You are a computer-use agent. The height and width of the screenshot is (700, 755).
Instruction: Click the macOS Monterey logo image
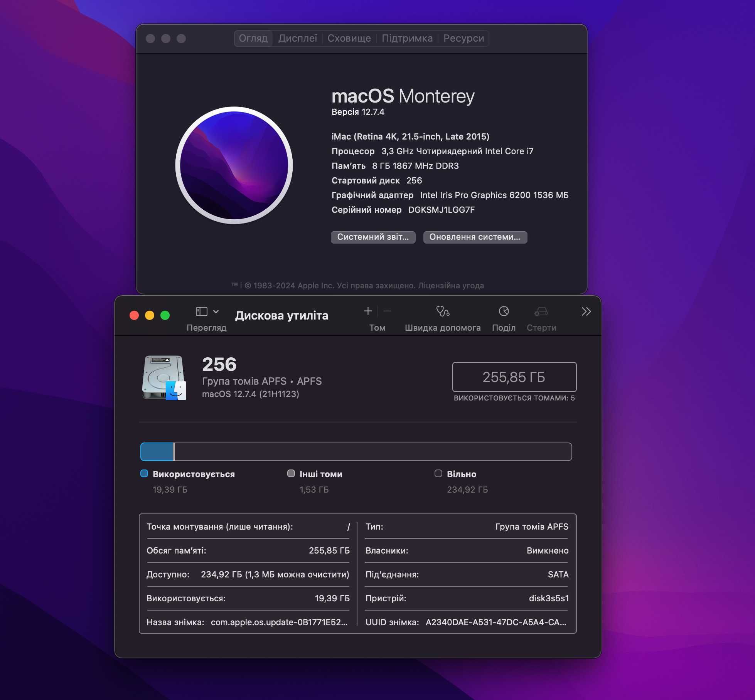[234, 165]
